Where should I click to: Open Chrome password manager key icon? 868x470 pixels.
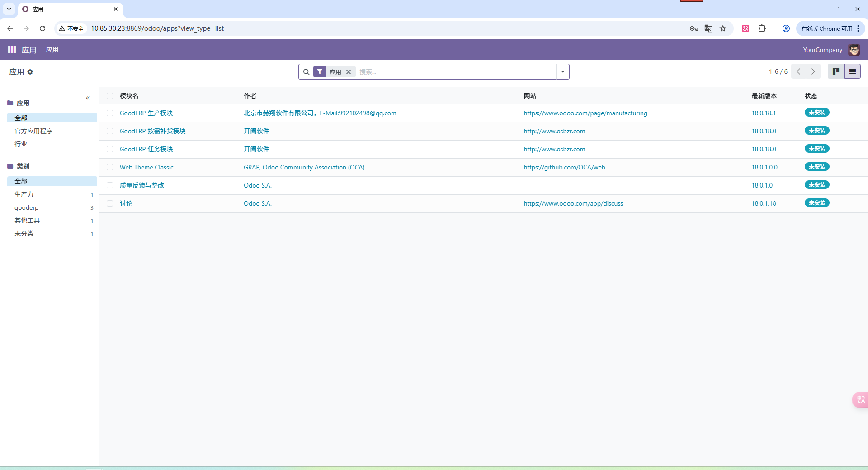tap(694, 28)
